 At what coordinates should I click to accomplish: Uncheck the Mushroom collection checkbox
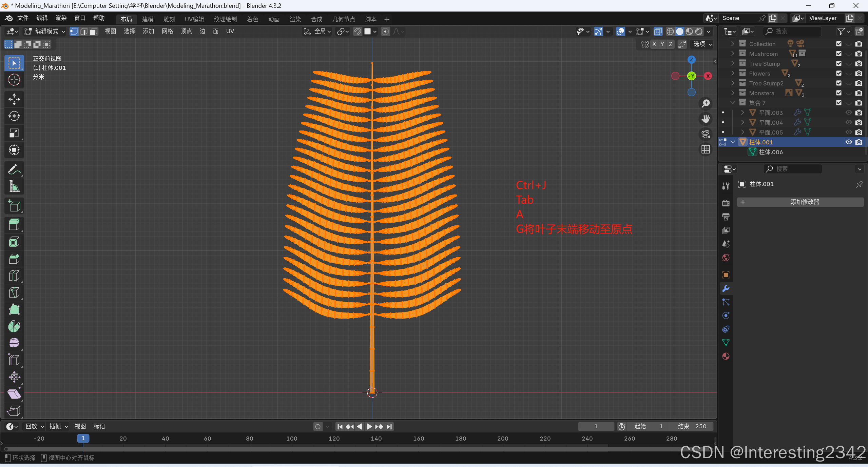tap(838, 54)
